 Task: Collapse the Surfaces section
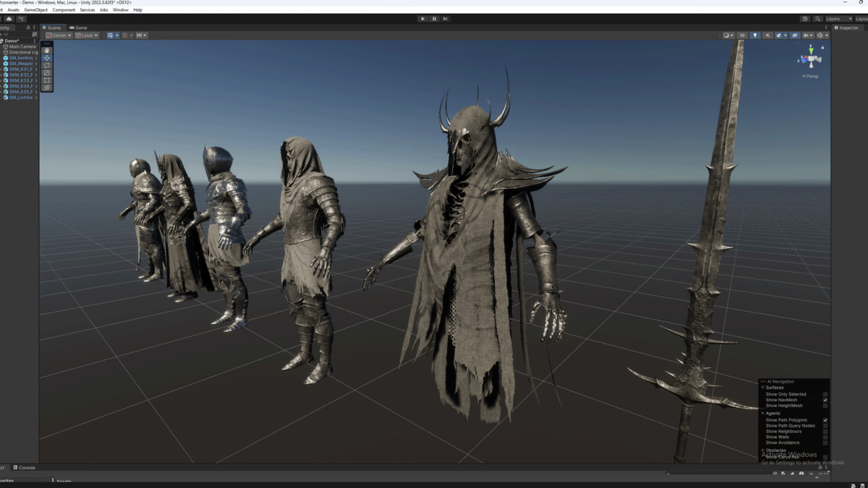762,388
